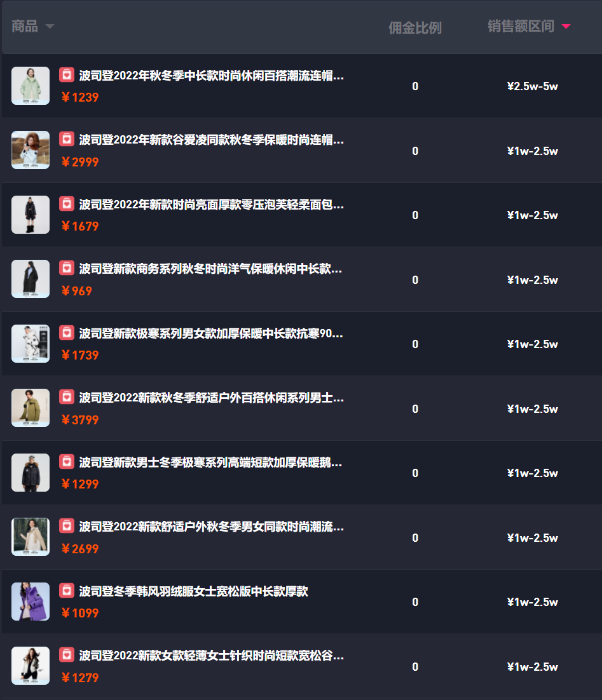
Task: Click the 商品 column header label
Action: [x=25, y=26]
